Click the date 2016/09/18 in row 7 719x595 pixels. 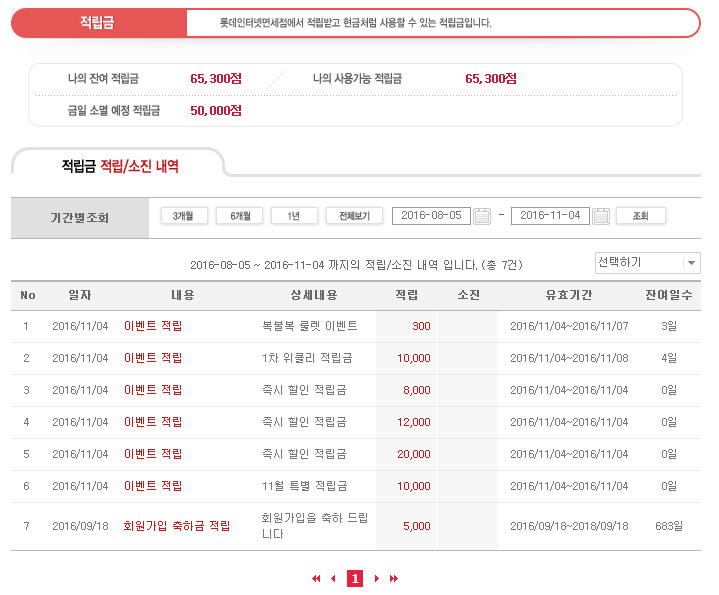(x=80, y=526)
